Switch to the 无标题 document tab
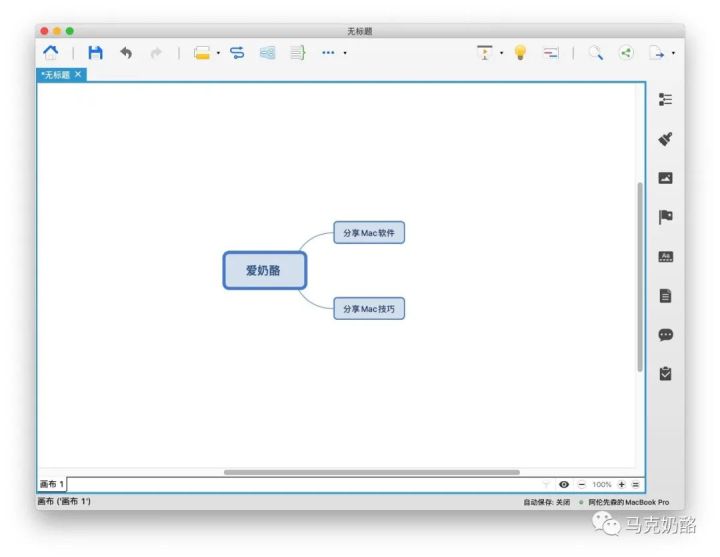720x557 pixels. [55, 75]
